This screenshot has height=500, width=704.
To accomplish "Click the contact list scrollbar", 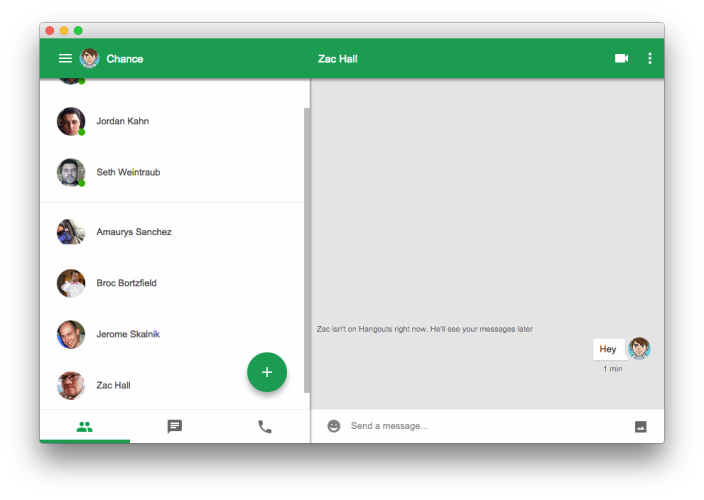I will 307,250.
